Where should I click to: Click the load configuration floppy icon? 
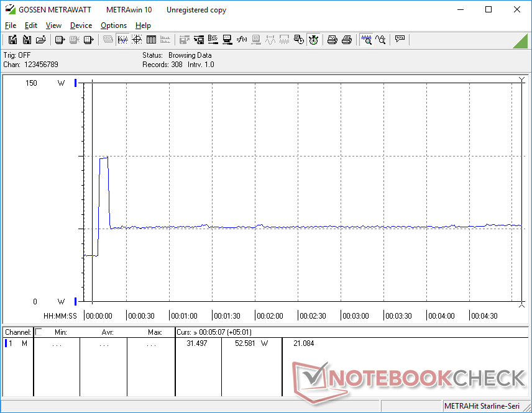click(199, 40)
